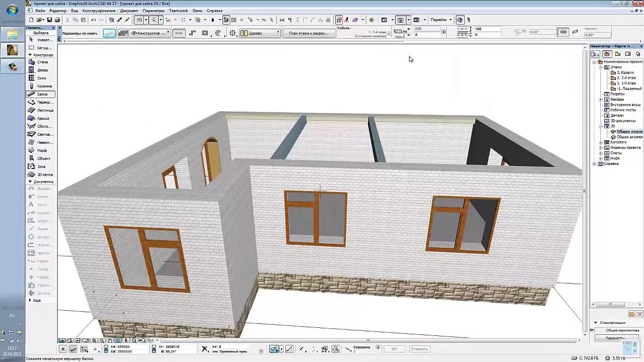Collapse the Документирование toolbox section
The height and width of the screenshot is (362, 644).
click(30, 182)
